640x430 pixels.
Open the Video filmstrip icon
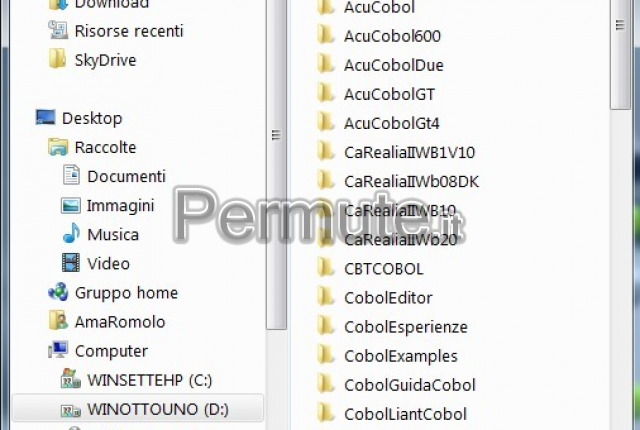(71, 263)
